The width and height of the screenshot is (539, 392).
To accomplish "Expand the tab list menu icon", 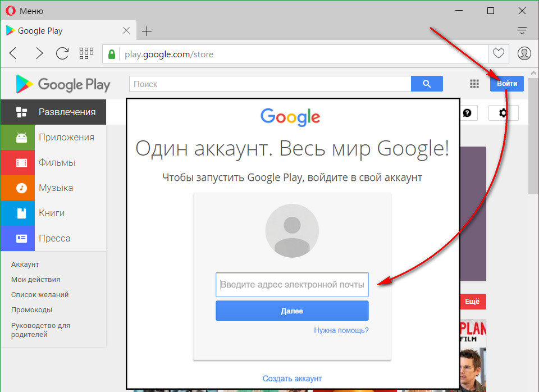I will 522,31.
